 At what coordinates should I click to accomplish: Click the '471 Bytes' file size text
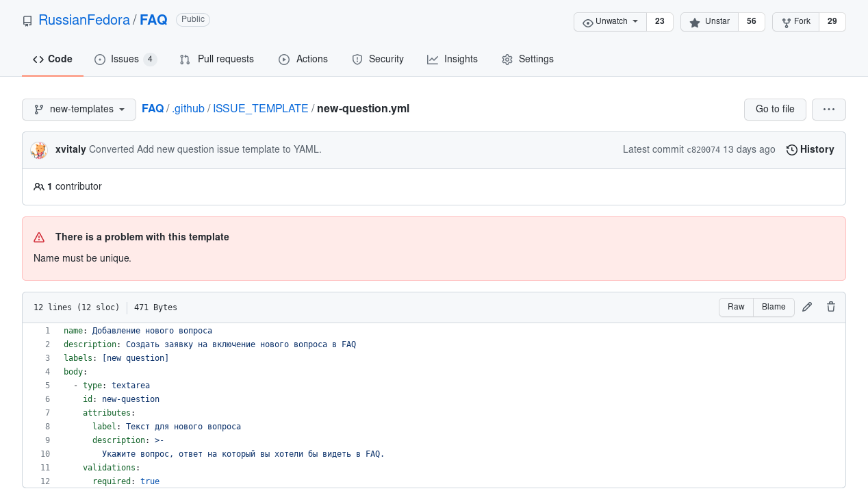155,307
